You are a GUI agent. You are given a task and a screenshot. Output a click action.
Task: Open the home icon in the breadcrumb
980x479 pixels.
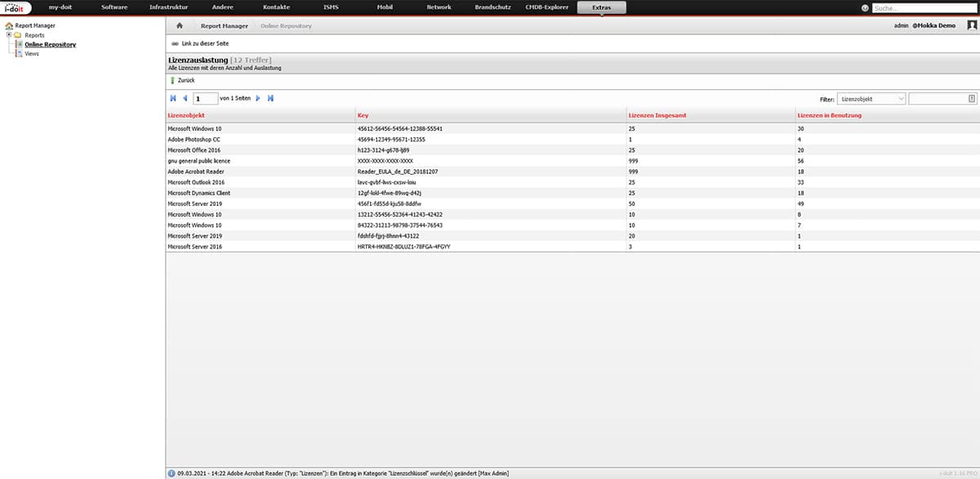coord(180,25)
